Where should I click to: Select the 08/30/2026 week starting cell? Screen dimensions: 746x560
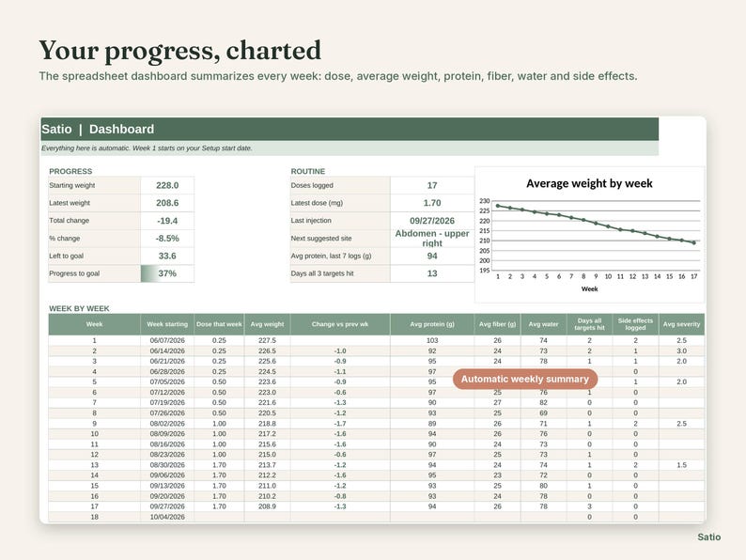[x=167, y=465]
